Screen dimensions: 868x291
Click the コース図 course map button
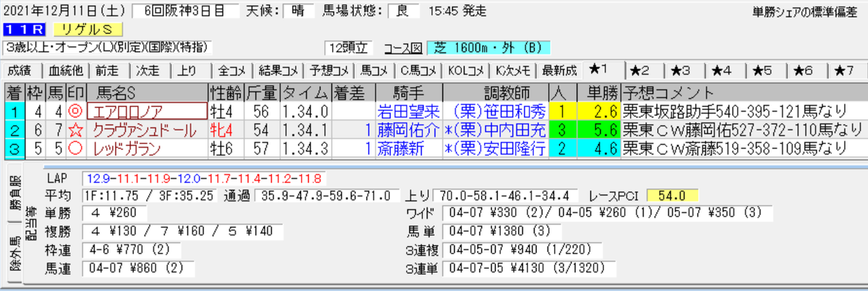402,48
